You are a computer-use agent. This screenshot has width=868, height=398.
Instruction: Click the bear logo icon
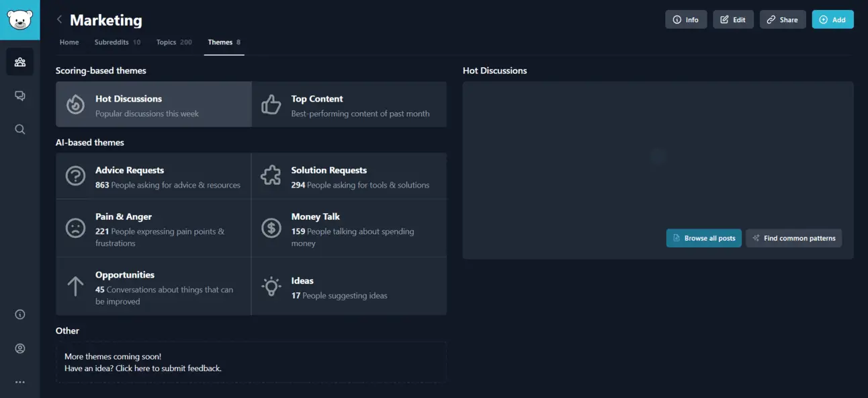pos(19,19)
